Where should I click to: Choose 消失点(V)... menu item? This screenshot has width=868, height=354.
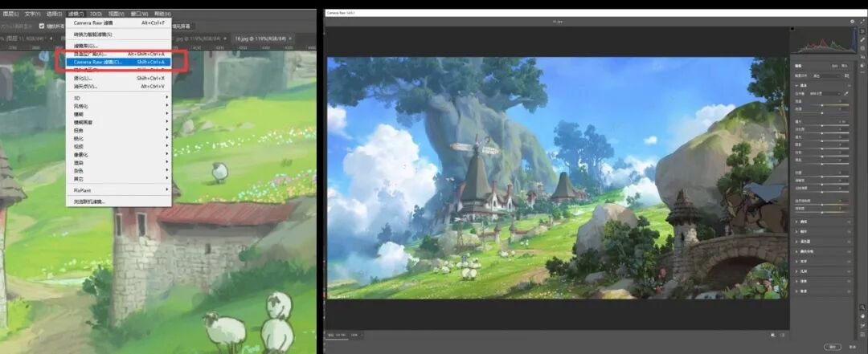point(118,86)
